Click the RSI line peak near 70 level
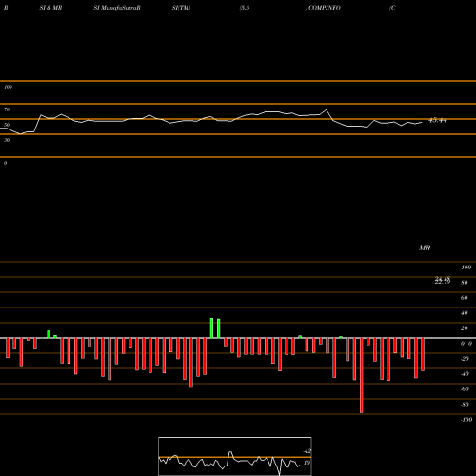The width and height of the screenshot is (476, 476). point(327,110)
